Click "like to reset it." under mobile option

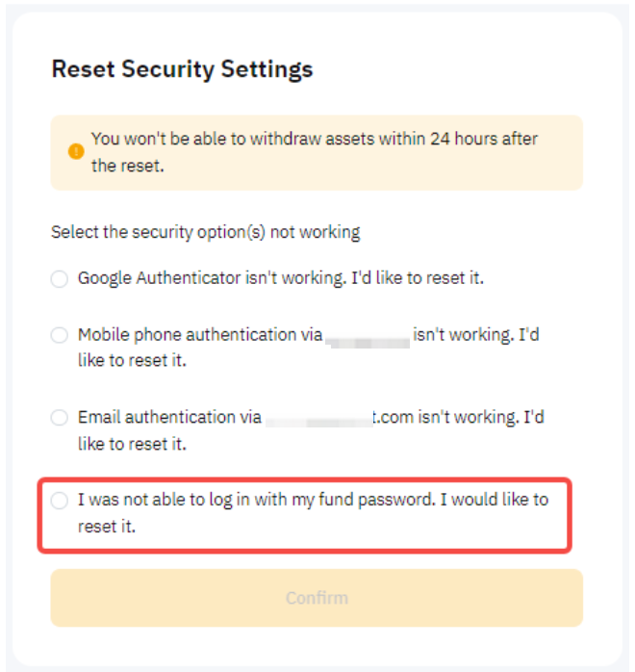pyautogui.click(x=132, y=361)
